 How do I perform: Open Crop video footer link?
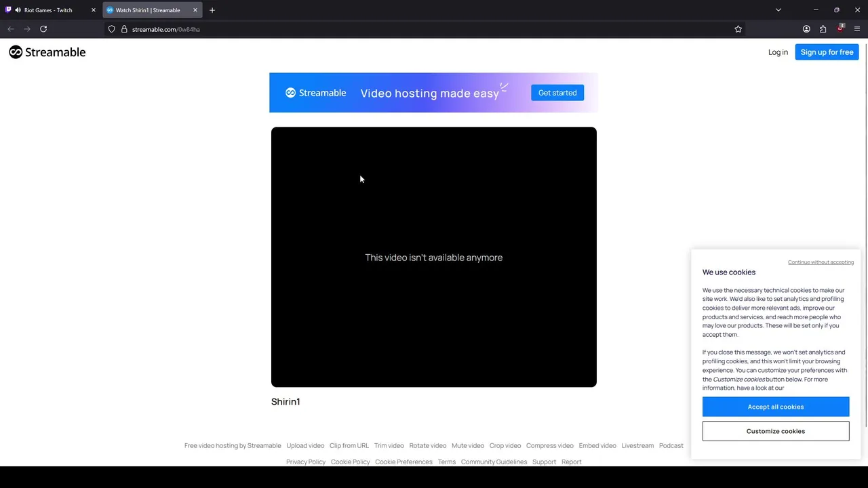pos(505,445)
